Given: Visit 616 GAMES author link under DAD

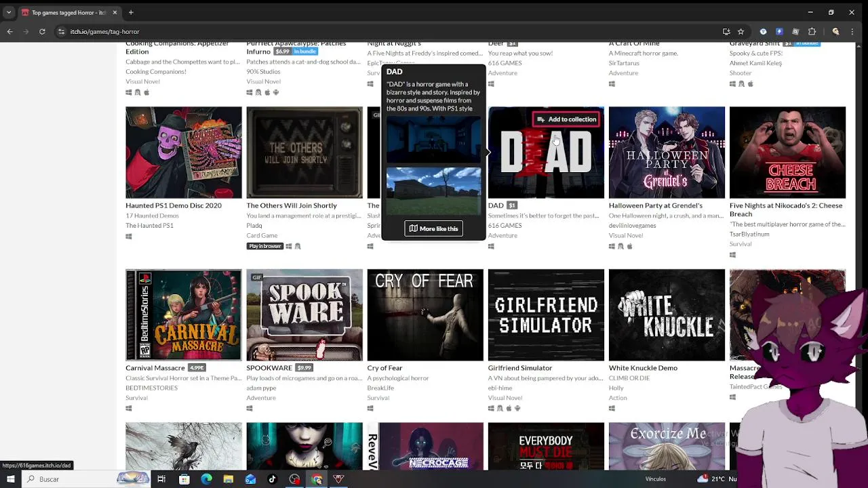Looking at the screenshot, I should 505,226.
